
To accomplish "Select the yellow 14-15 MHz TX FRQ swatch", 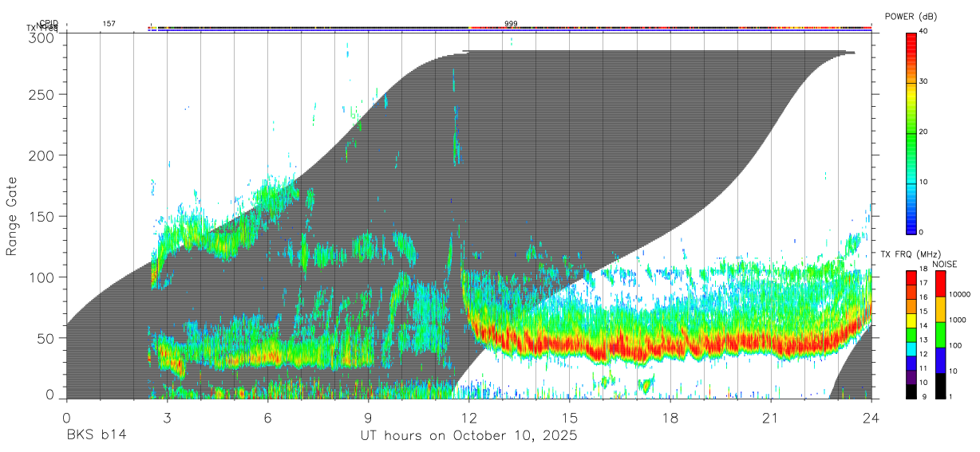I will tap(911, 321).
